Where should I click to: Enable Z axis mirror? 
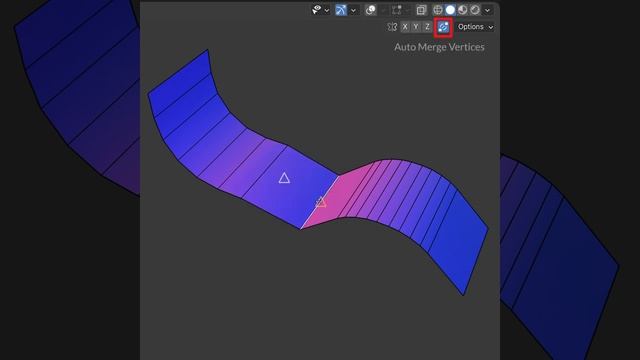pyautogui.click(x=427, y=27)
